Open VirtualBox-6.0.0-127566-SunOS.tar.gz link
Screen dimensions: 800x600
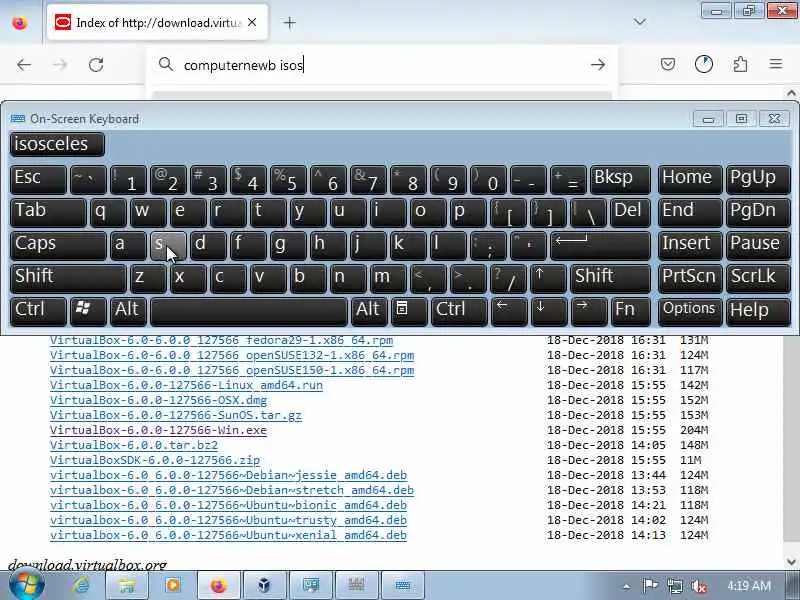pyautogui.click(x=176, y=415)
